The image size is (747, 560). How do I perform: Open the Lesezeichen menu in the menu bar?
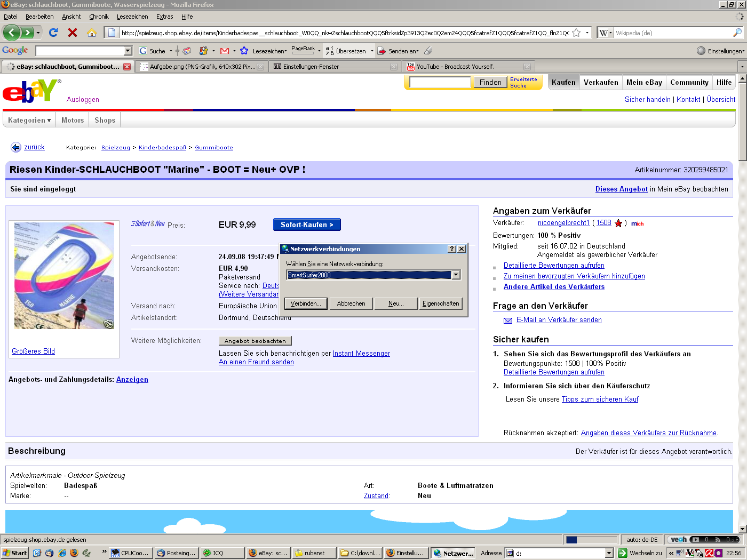pos(132,17)
